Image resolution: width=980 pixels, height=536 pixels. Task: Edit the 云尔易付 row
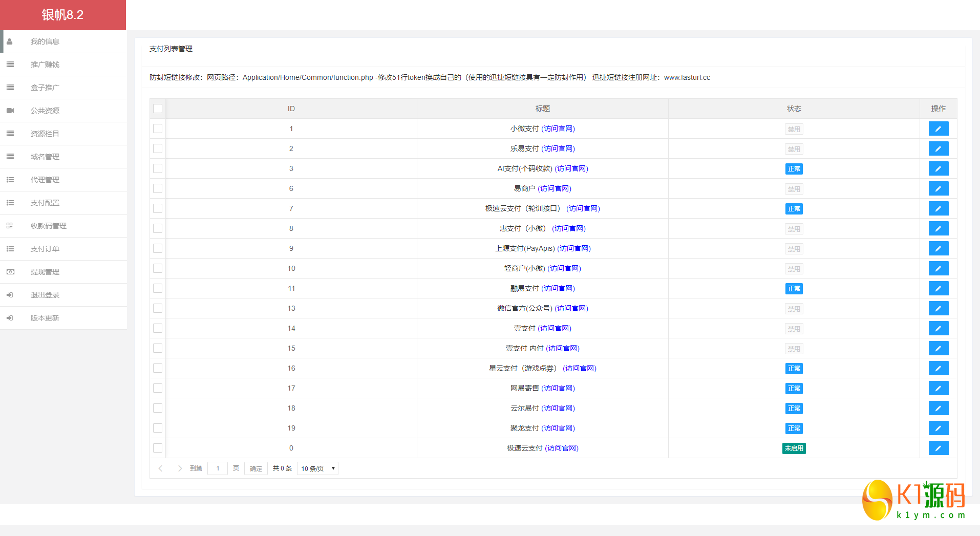pyautogui.click(x=938, y=408)
